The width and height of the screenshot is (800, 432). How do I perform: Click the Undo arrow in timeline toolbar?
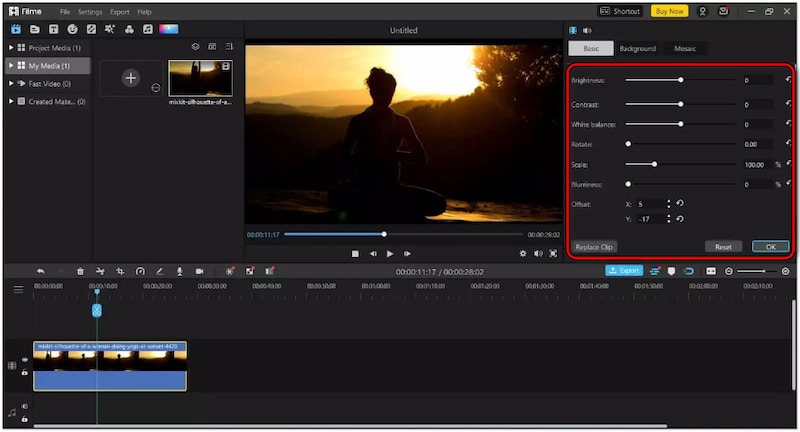tap(41, 271)
